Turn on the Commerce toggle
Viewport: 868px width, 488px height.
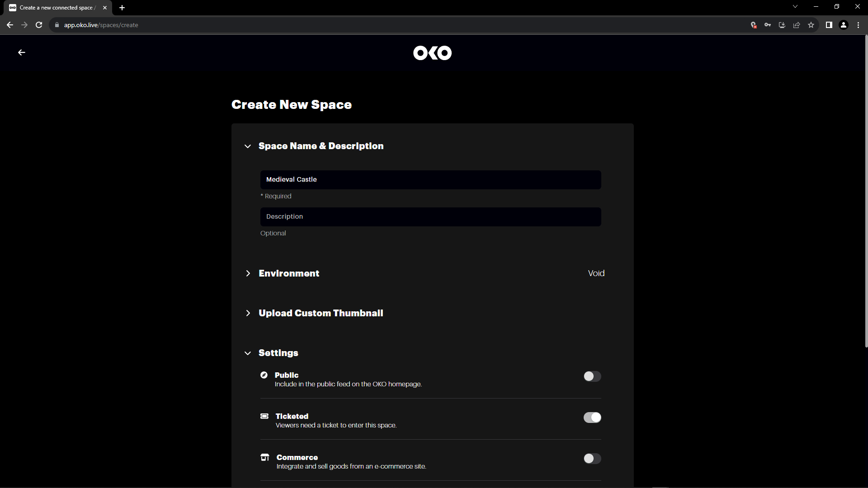pos(592,458)
